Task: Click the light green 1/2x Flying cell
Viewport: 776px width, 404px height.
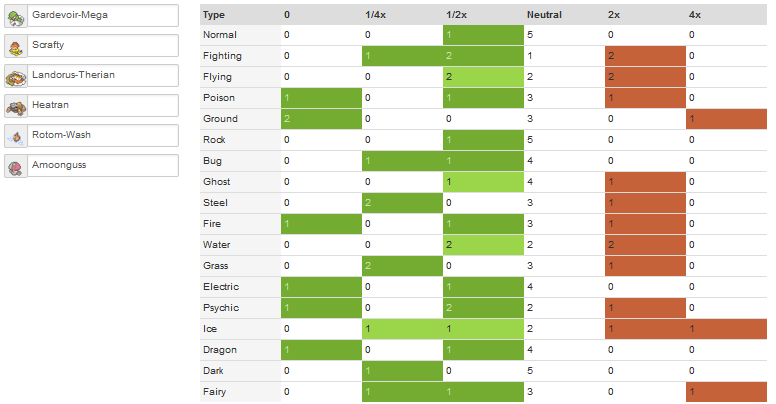Action: [483, 77]
